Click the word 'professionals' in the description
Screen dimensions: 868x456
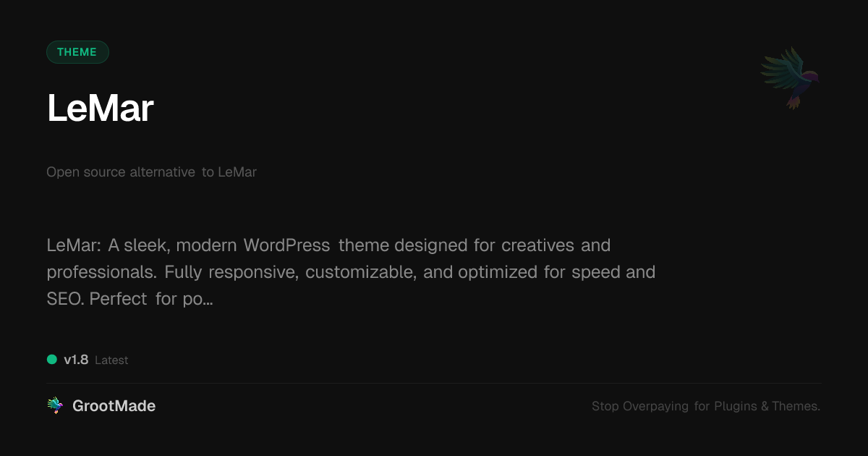[x=101, y=273]
